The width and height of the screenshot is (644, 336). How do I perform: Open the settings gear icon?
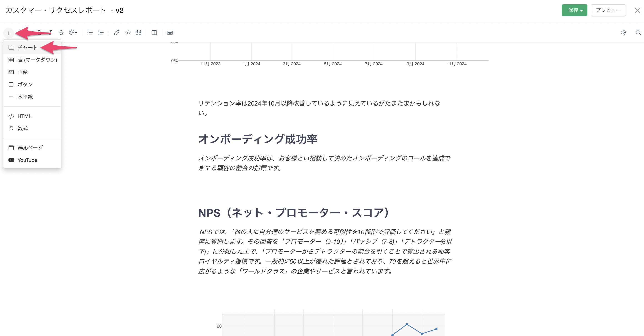tap(624, 32)
